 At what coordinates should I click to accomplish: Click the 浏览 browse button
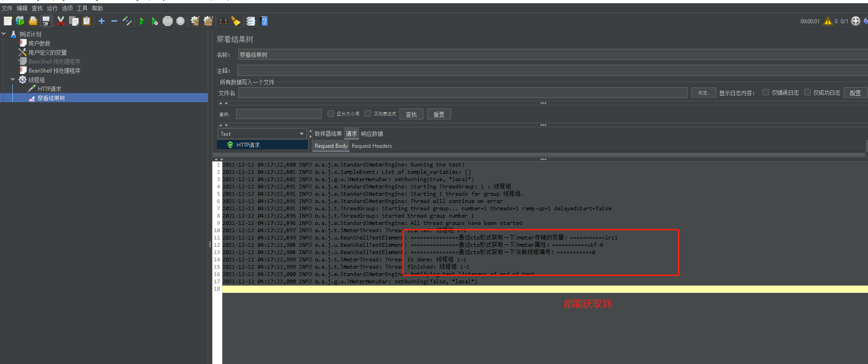coord(704,93)
